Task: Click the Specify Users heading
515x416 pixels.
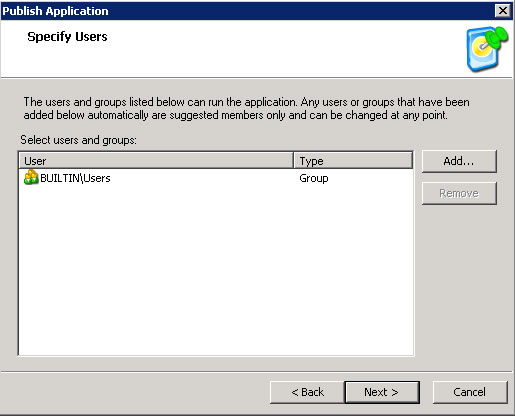Action: [x=67, y=36]
